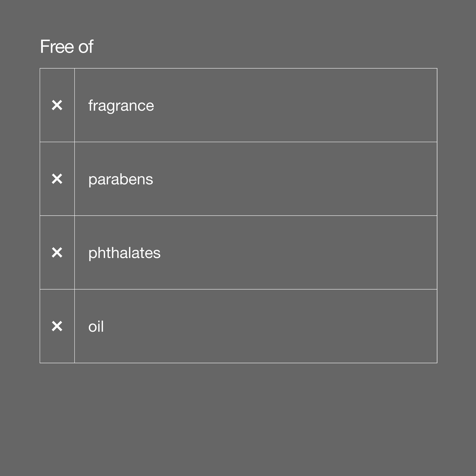Click the divider line between parabens and phthalates

pyautogui.click(x=246, y=216)
